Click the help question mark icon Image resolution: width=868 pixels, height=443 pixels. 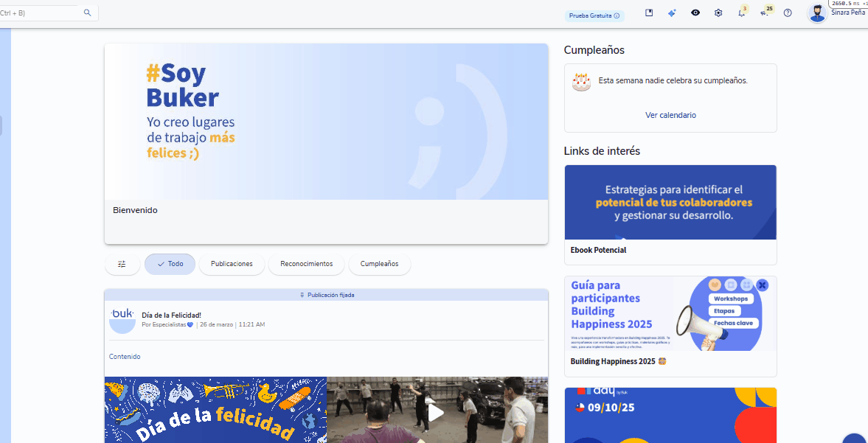(788, 13)
